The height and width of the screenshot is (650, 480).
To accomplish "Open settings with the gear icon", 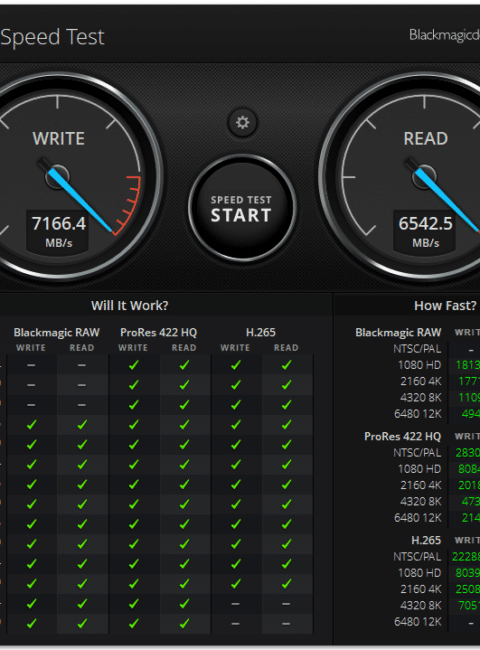I will tap(242, 122).
